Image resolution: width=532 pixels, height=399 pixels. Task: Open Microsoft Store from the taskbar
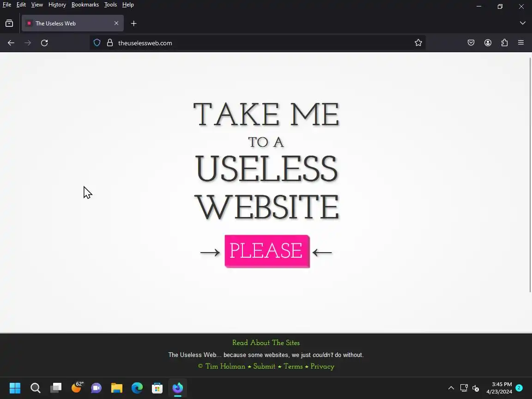pos(157,388)
